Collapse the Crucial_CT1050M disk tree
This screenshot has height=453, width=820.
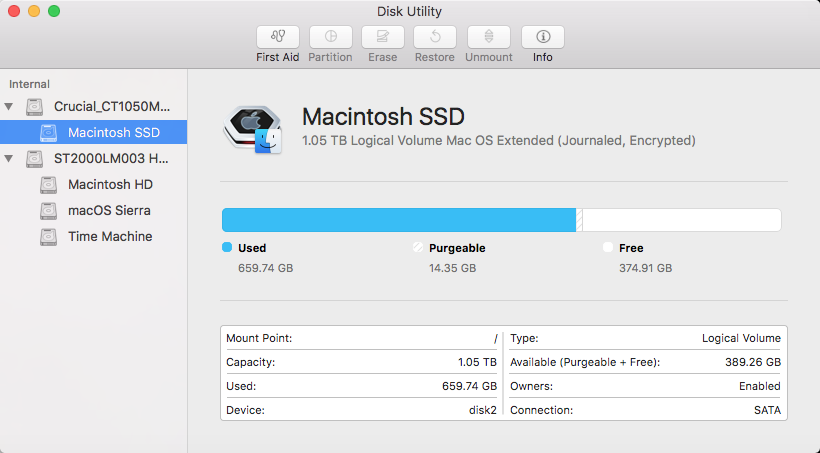tap(9, 107)
